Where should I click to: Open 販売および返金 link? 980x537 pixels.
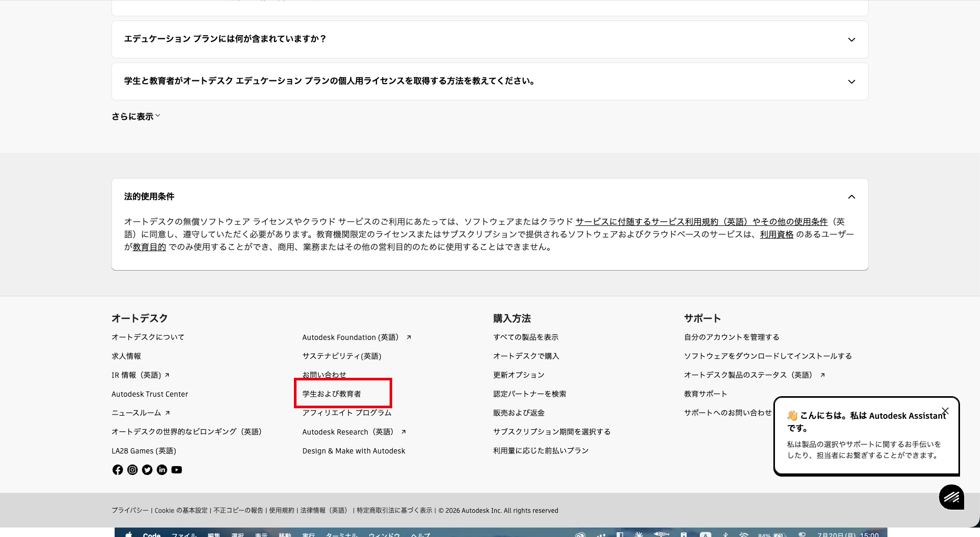519,413
